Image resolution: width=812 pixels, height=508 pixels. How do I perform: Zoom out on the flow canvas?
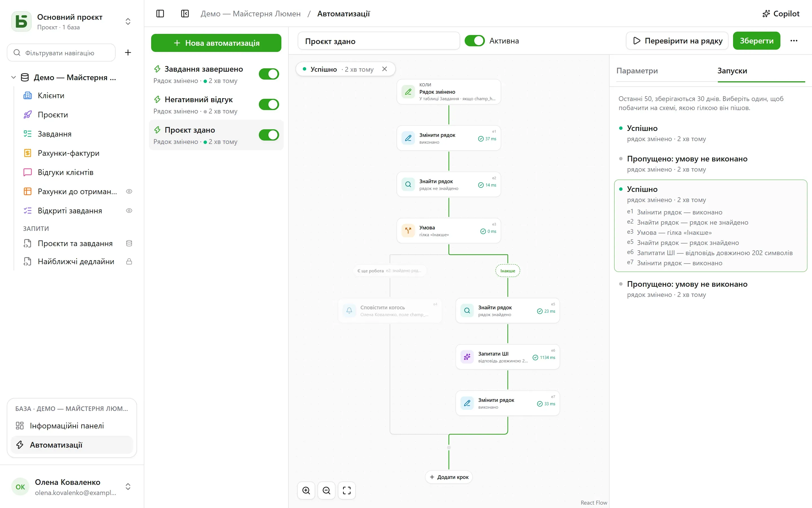pos(326,491)
